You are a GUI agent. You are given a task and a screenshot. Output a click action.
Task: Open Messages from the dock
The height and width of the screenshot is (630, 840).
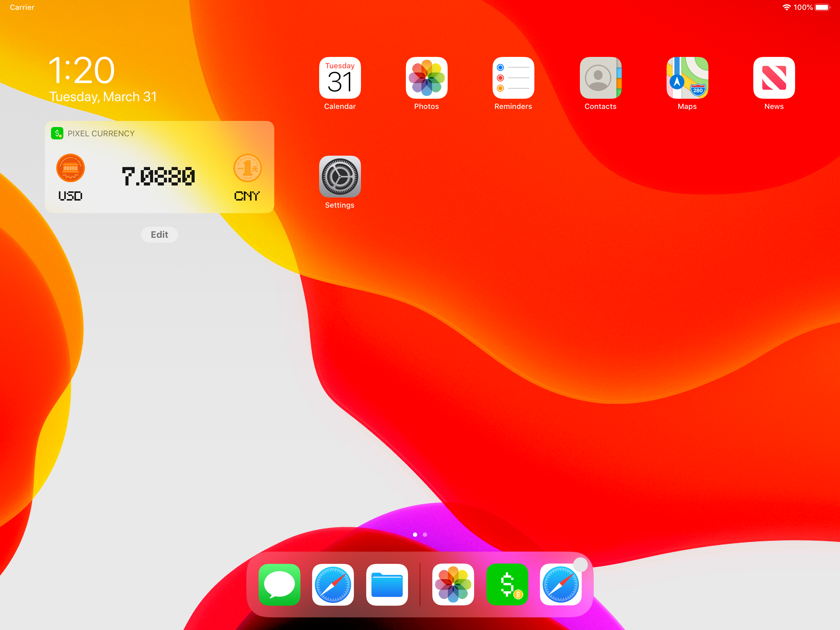pyautogui.click(x=279, y=584)
